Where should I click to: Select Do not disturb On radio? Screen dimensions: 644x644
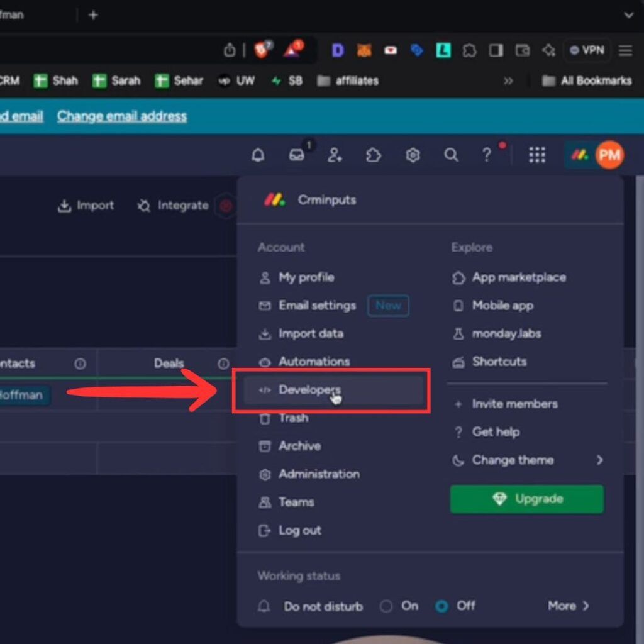pyautogui.click(x=386, y=606)
